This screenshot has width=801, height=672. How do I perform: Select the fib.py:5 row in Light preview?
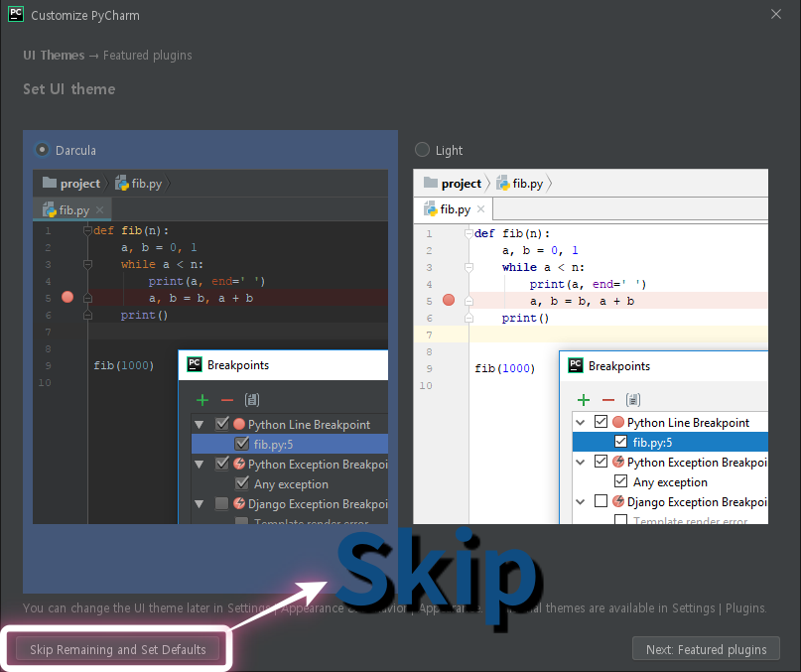coord(670,442)
